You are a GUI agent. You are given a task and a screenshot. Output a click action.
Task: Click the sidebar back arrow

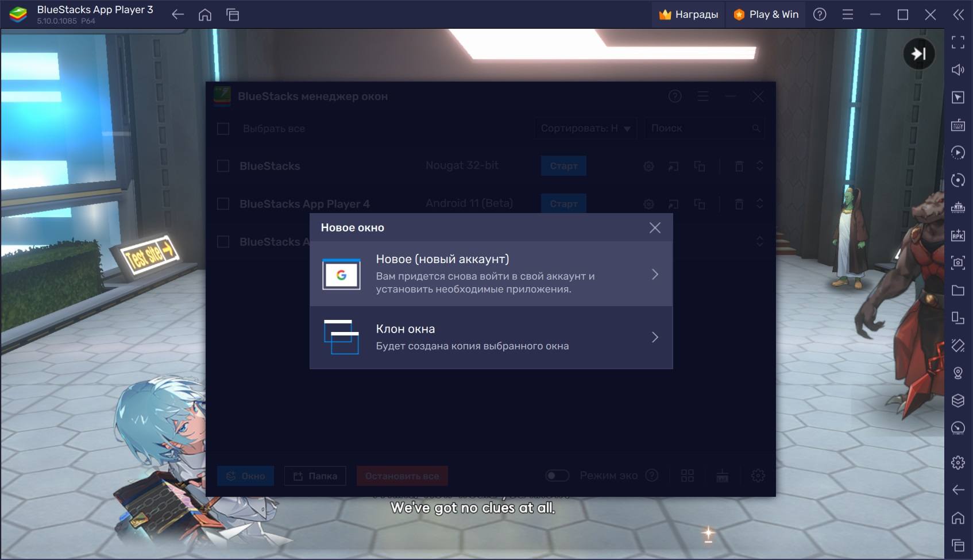(x=958, y=489)
